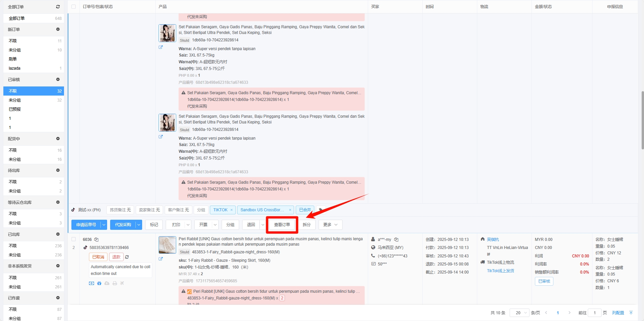Click the 查看订单 button
644x321 pixels.
tap(282, 225)
